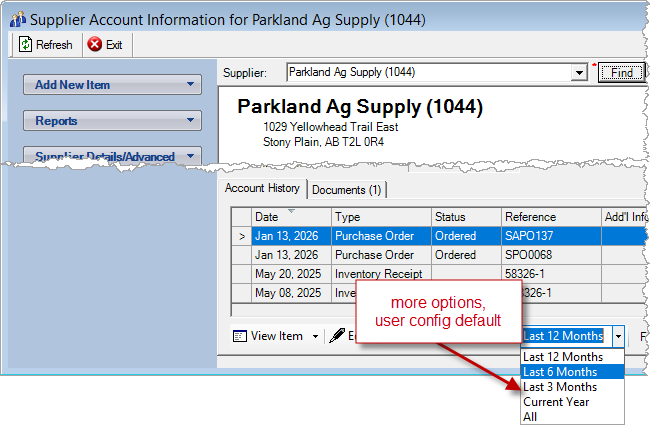This screenshot has height=425, width=650.
Task: Choose the All option
Action: [x=572, y=416]
